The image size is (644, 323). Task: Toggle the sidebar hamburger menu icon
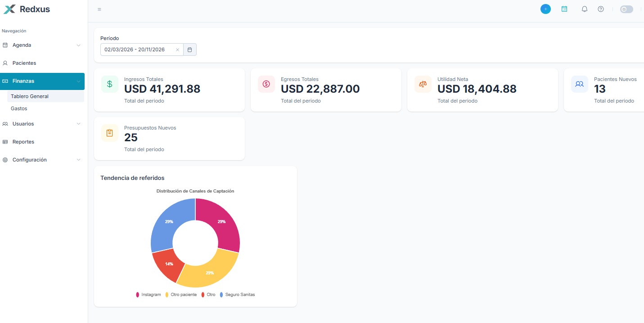(99, 9)
